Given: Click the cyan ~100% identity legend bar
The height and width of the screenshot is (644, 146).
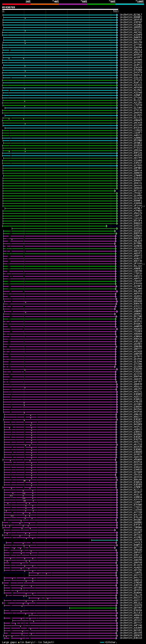Looking at the screenshot, I should tap(130, 4).
